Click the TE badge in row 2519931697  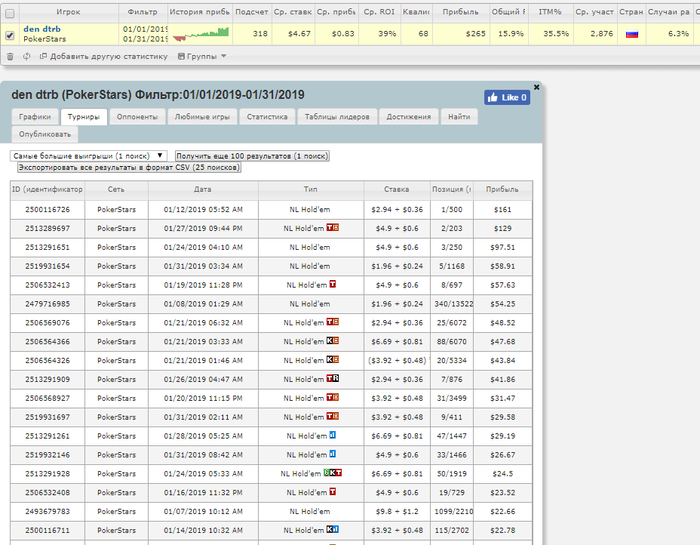pyautogui.click(x=333, y=416)
